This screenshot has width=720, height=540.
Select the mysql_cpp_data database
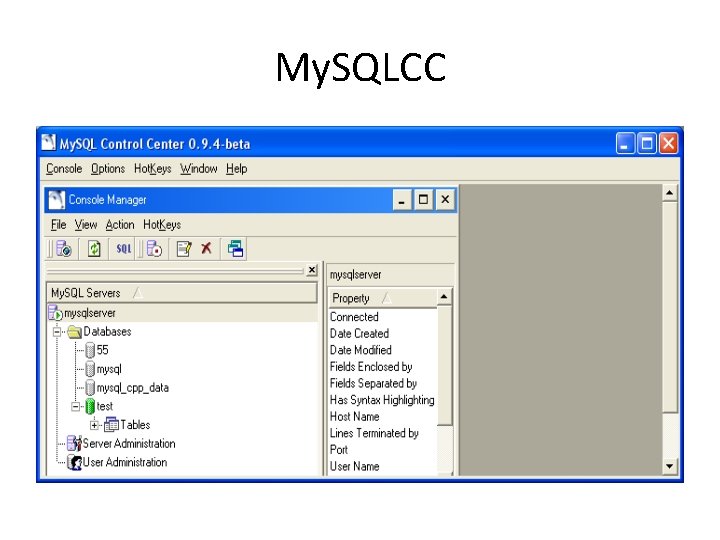[133, 388]
